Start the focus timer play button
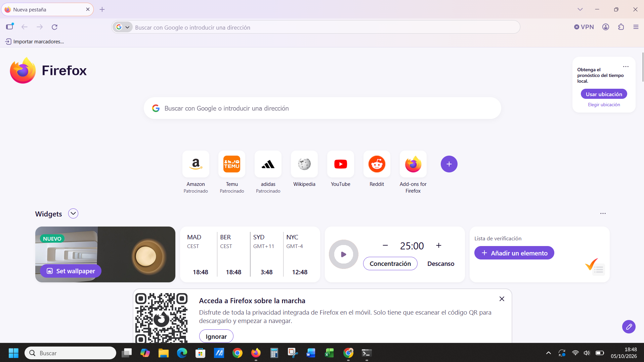 pyautogui.click(x=343, y=254)
